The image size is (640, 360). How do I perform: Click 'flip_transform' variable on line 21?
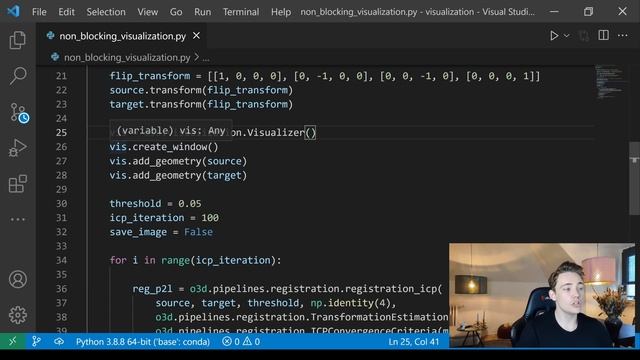click(150, 76)
